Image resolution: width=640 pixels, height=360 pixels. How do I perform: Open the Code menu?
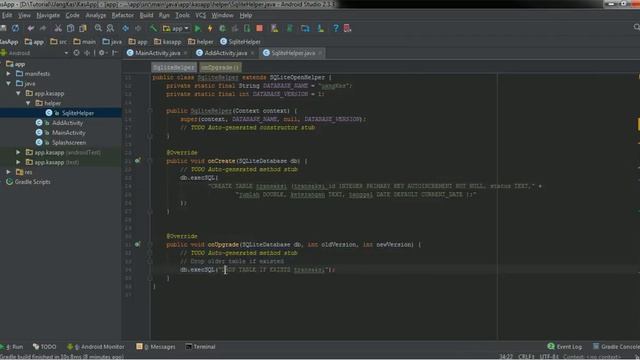(72, 16)
